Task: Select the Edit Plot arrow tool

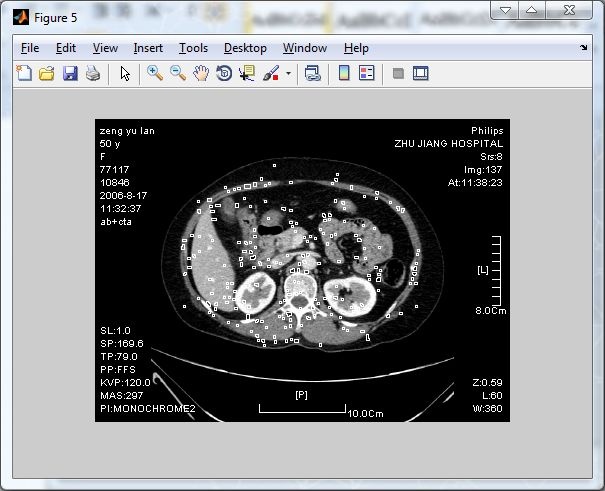Action: tap(125, 73)
